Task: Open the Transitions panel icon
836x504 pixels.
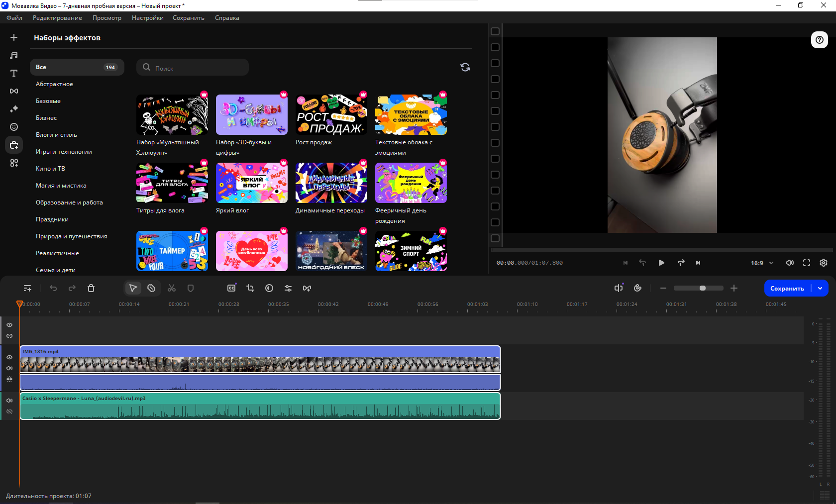Action: tap(14, 91)
